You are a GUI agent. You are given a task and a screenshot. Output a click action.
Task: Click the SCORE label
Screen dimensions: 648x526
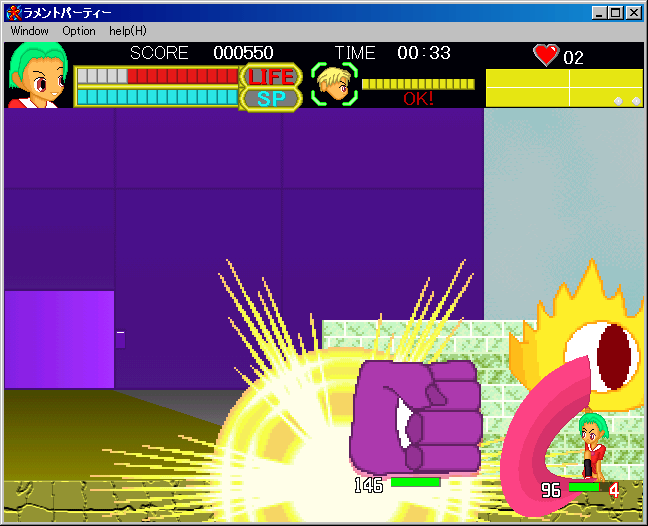pos(159,53)
